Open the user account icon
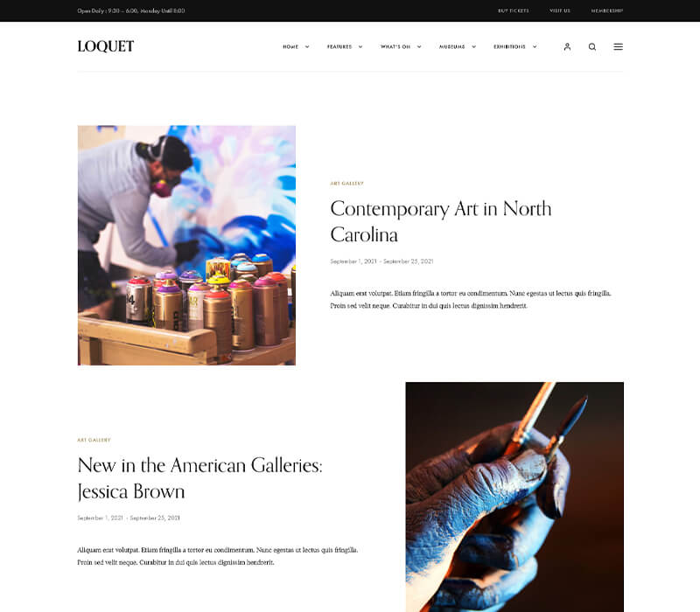 click(x=567, y=46)
